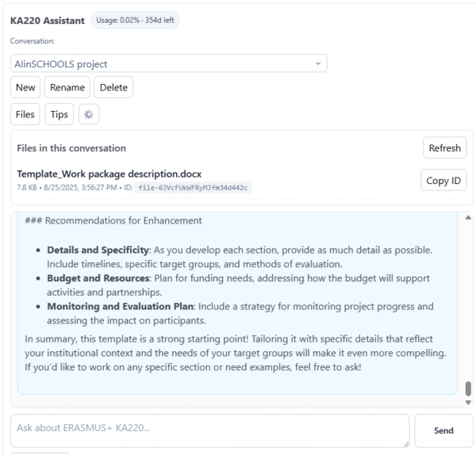This screenshot has width=476, height=455.
Task: Click the Recommendations for Enhancement heading
Action: coord(113,220)
